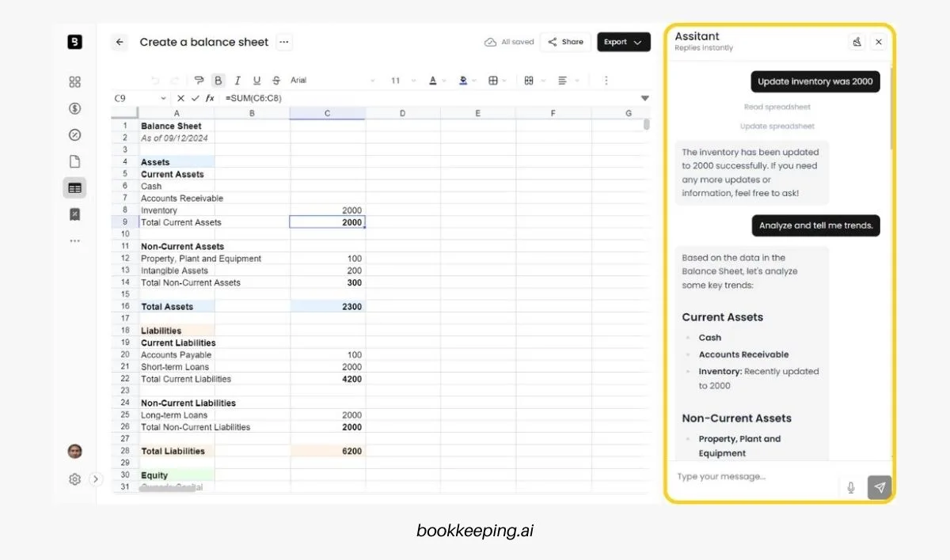The height and width of the screenshot is (560, 950).
Task: Select row 16 header
Action: [x=125, y=306]
